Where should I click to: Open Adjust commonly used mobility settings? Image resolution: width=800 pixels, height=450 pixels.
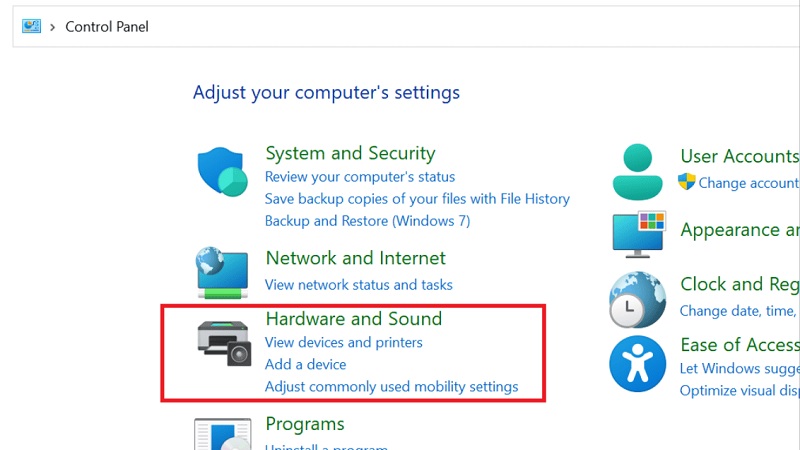pyautogui.click(x=391, y=387)
